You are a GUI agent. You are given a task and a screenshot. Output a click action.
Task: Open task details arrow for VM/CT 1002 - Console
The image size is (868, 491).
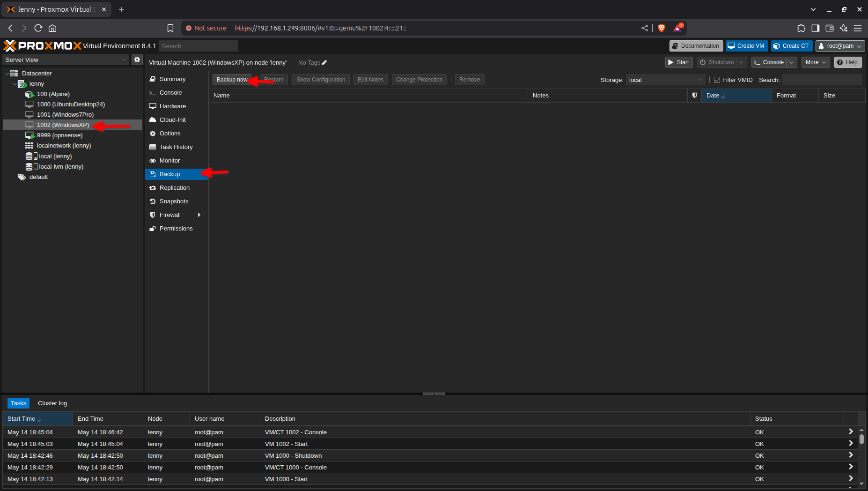851,431
